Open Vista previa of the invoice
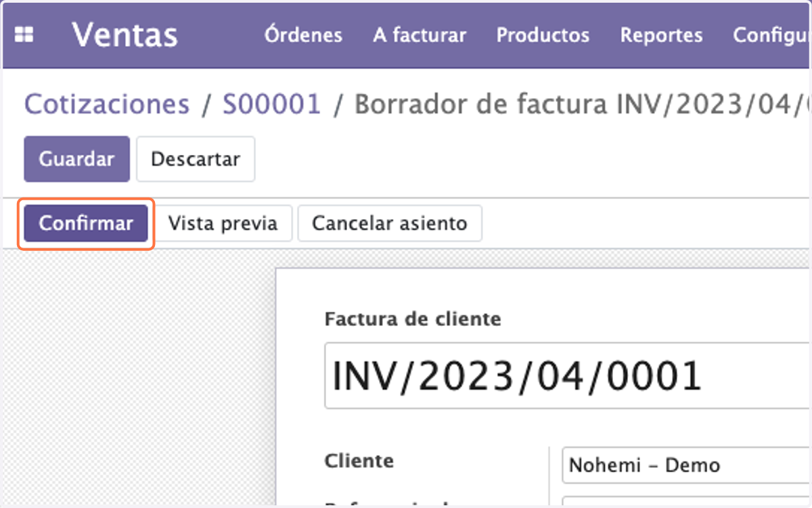Screen dimensions: 812x508 point(223,223)
